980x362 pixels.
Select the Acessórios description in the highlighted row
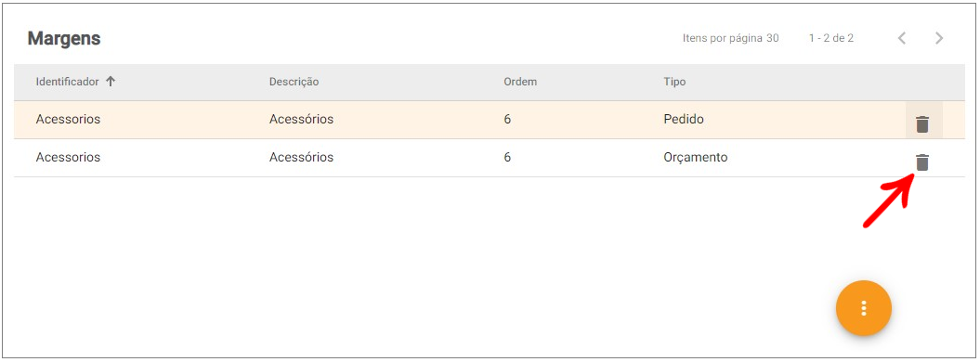pos(301,119)
